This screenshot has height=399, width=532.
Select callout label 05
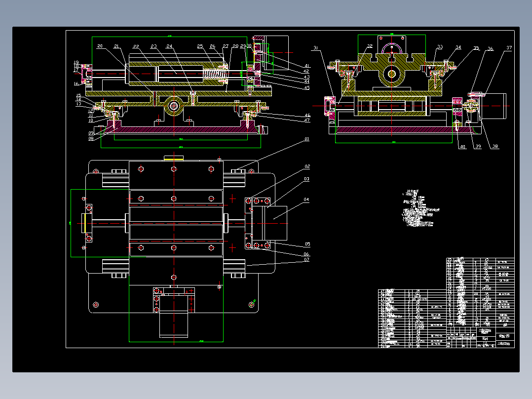point(307,244)
